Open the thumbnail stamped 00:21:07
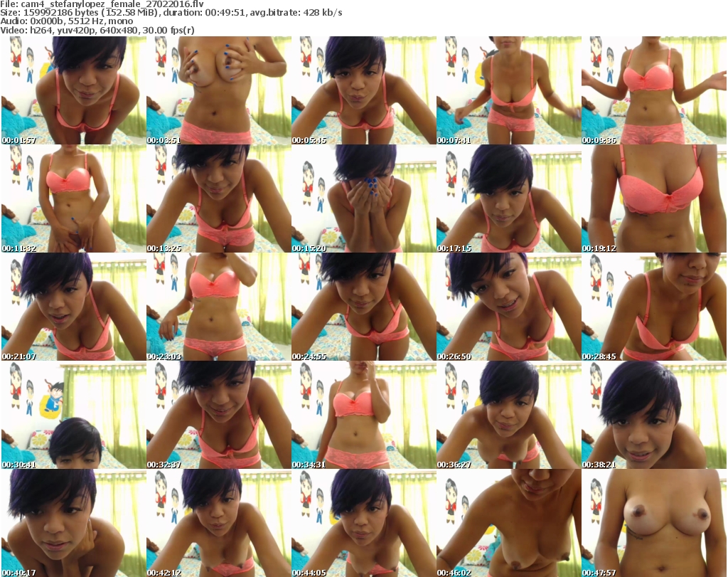Image resolution: width=728 pixels, height=577 pixels. [x=74, y=307]
